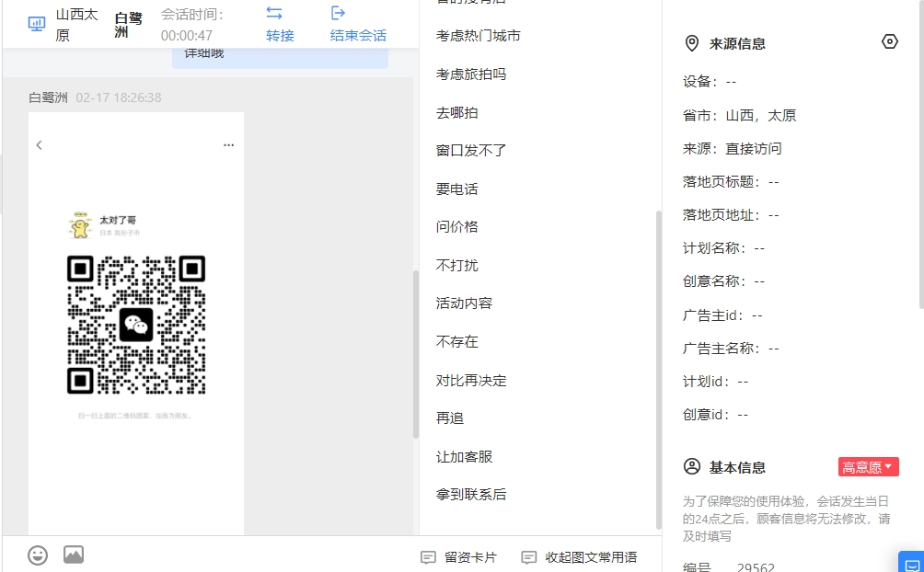
Task: Click the 落地页地址 row
Action: click(x=731, y=215)
